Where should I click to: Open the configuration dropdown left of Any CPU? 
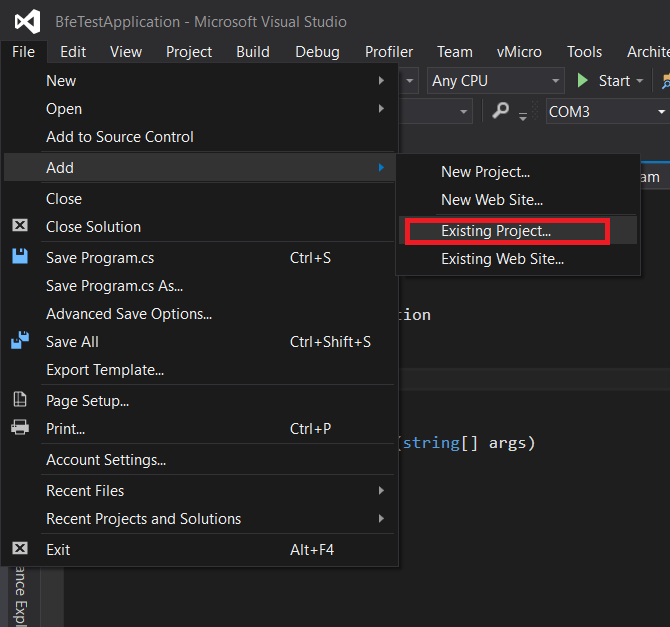(409, 80)
